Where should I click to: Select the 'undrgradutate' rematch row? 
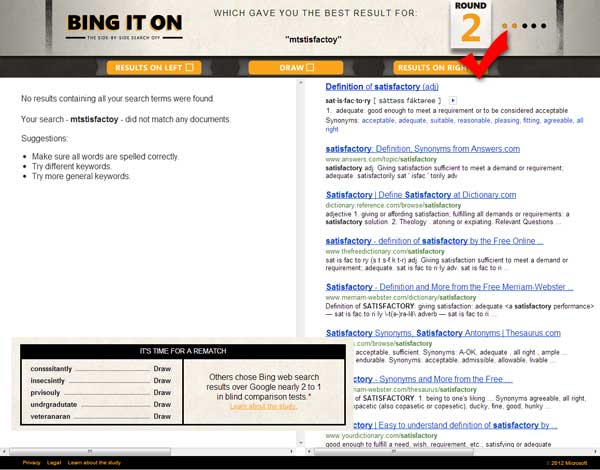click(101, 405)
